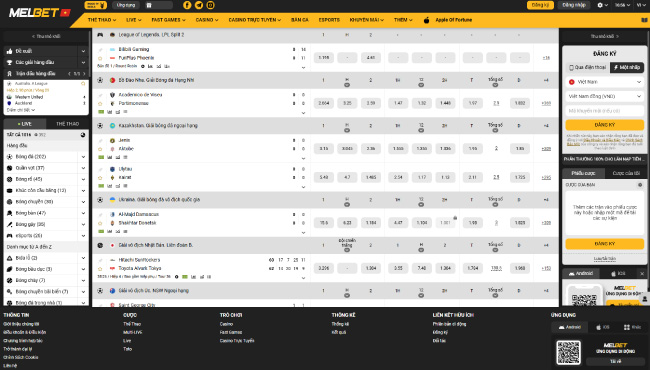The height and width of the screenshot is (370, 650).
Task: Click the Apple Of Fortune apple icon
Action: (x=427, y=20)
